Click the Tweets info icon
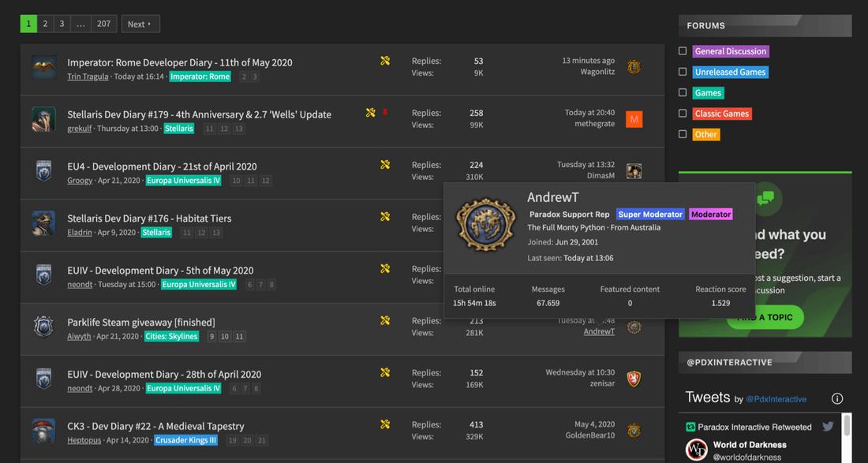 click(837, 398)
